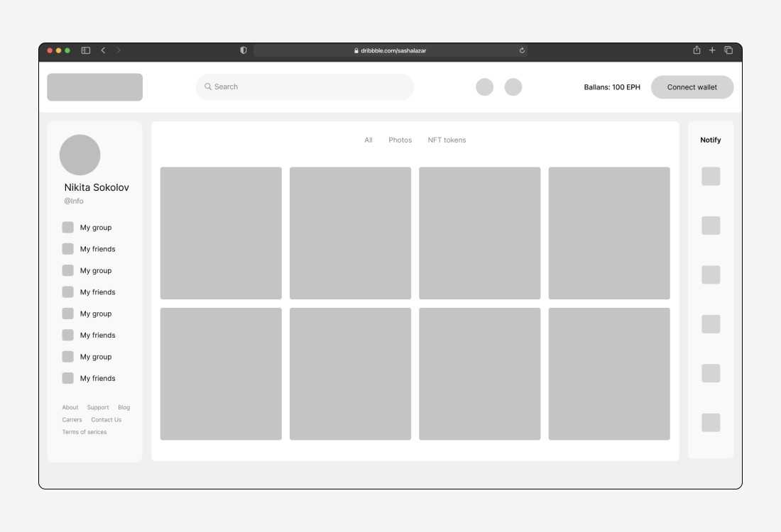Switch to the NFT tokens tab
The width and height of the screenshot is (781, 532).
447,140
